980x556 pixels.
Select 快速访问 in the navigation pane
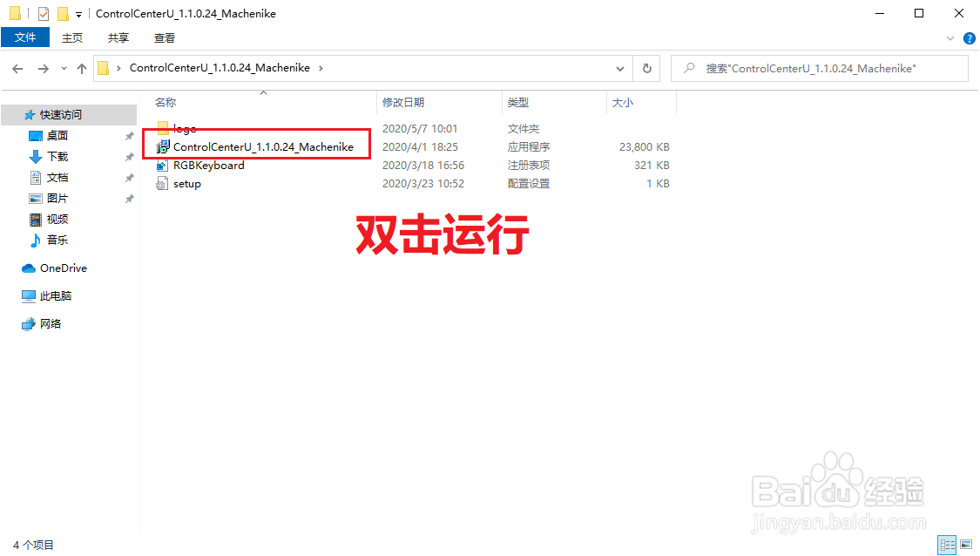[69, 114]
